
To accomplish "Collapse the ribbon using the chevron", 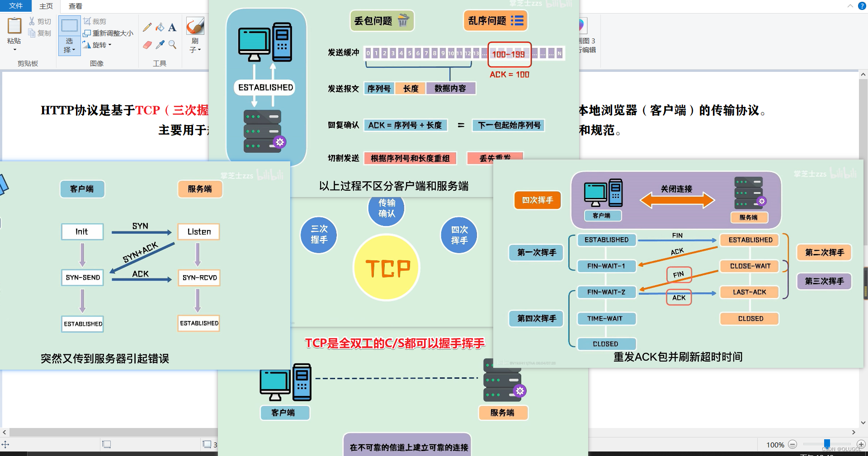I will [x=850, y=6].
